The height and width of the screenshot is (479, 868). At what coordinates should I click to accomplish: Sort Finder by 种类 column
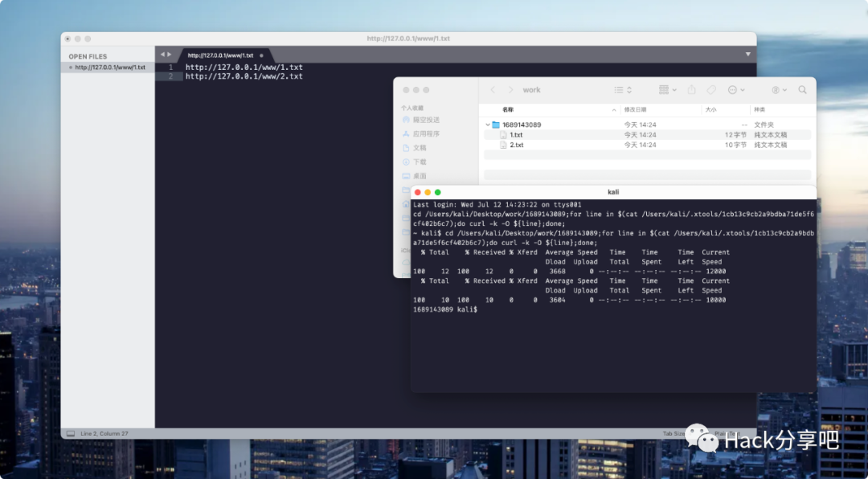click(759, 109)
